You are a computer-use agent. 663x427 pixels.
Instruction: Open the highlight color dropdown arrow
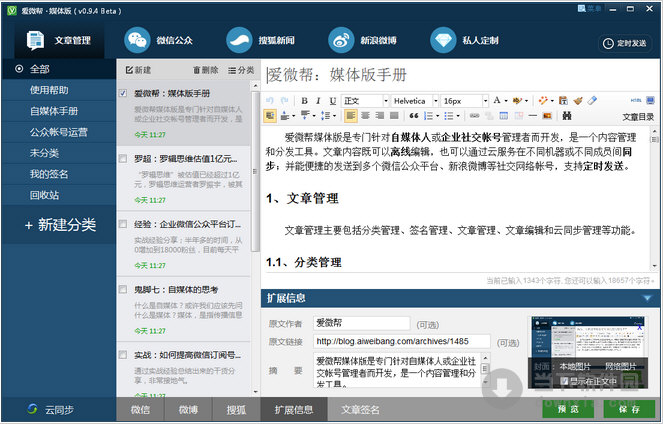[526, 101]
